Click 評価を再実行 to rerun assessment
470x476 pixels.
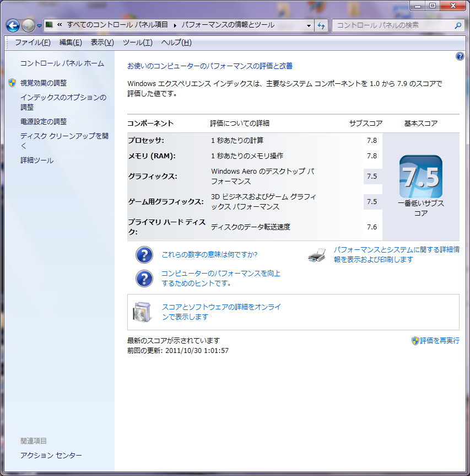pyautogui.click(x=439, y=341)
